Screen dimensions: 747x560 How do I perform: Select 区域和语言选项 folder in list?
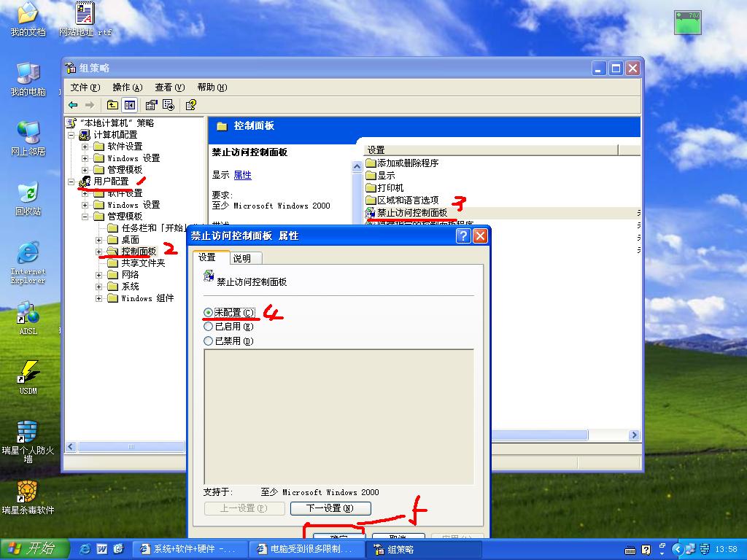coord(403,200)
